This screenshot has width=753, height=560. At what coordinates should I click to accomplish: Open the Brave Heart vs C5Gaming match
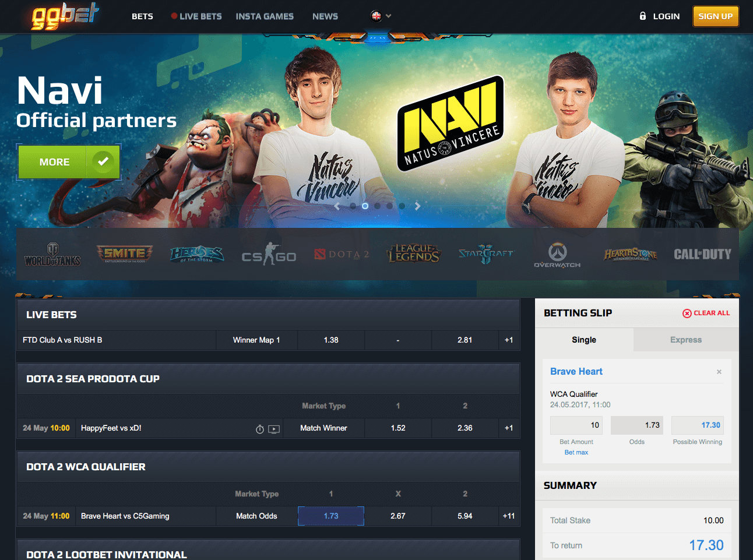coord(125,516)
